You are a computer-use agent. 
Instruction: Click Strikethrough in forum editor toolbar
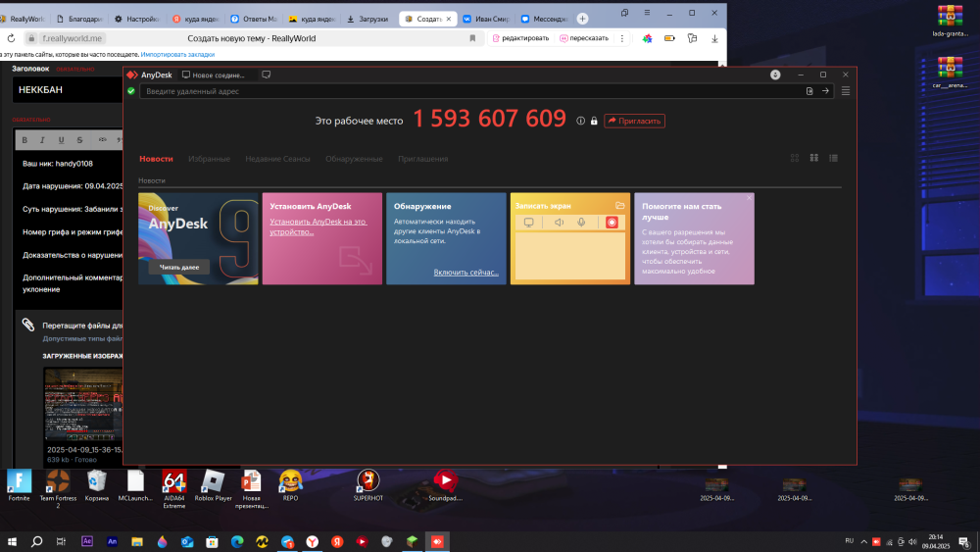(79, 140)
